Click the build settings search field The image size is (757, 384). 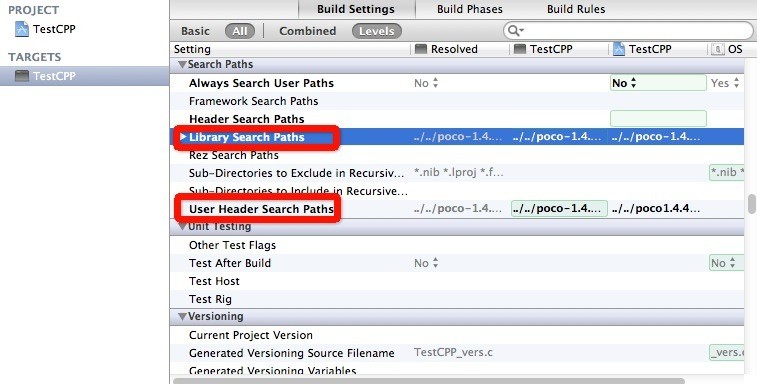(x=628, y=31)
